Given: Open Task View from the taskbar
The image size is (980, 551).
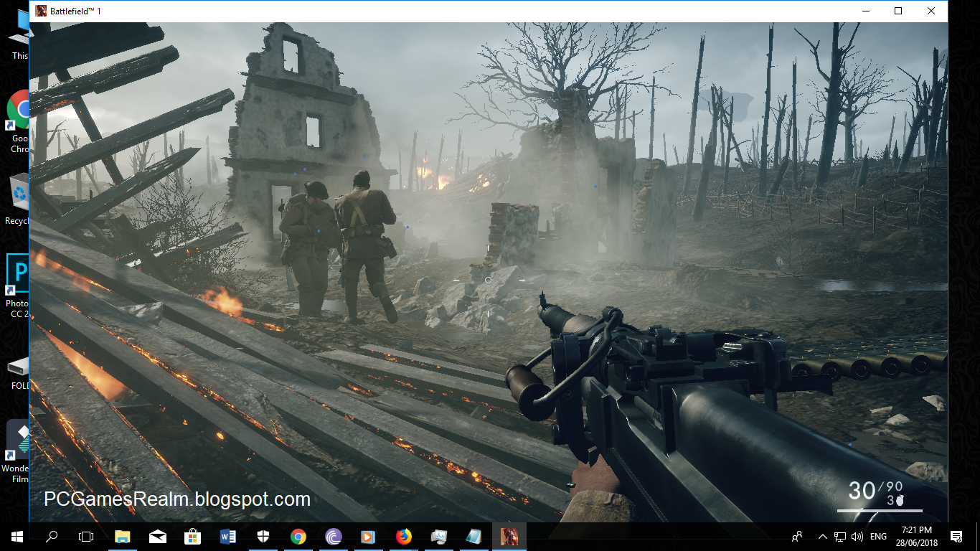Looking at the screenshot, I should [86, 536].
